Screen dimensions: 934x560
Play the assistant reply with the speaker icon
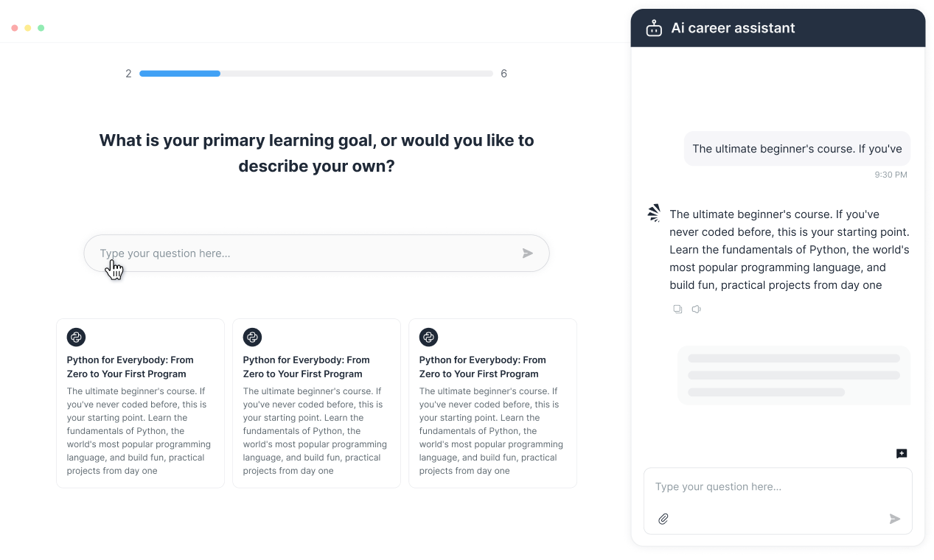pos(696,309)
